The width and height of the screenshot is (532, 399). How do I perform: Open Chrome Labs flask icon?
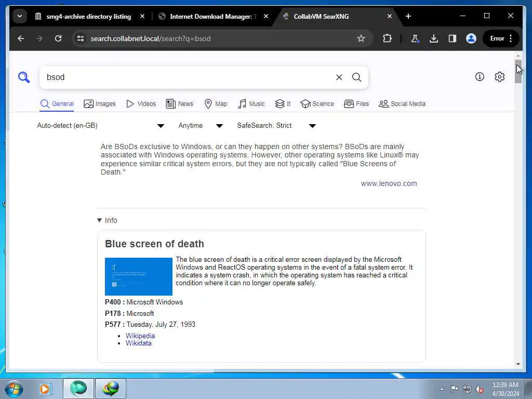[415, 38]
